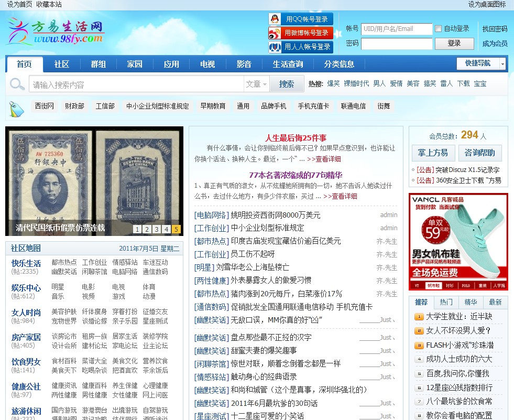Switch to the 热门 tab
This screenshot has height=420, width=514.
tap(446, 303)
